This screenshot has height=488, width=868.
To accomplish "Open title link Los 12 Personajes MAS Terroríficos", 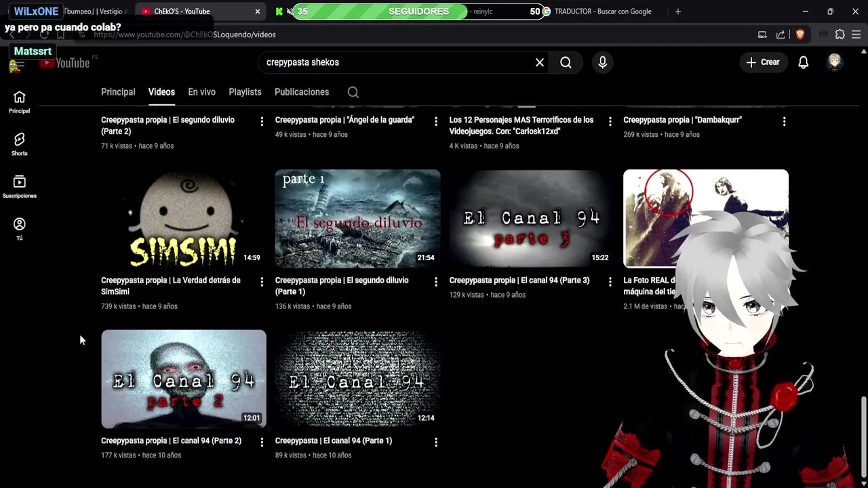I will pyautogui.click(x=521, y=125).
